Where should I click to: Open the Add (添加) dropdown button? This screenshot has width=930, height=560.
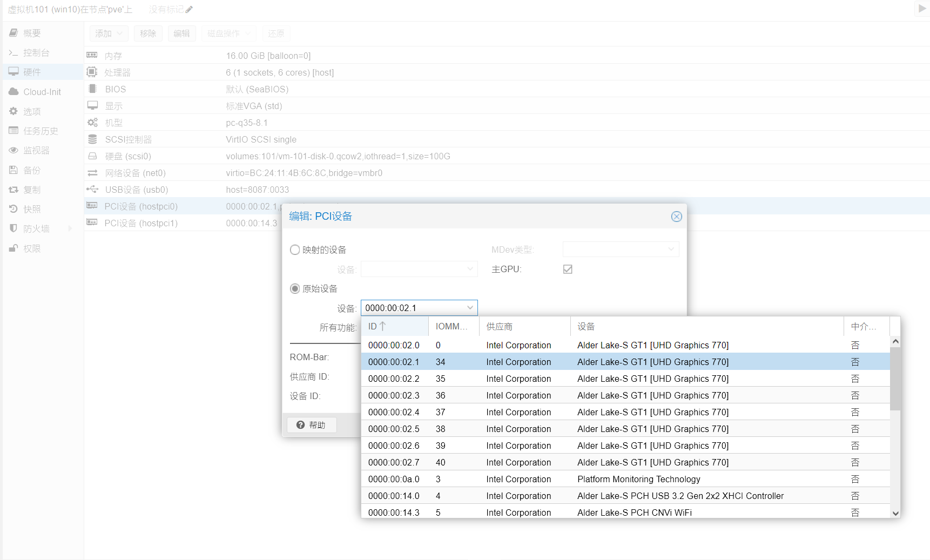click(x=109, y=33)
